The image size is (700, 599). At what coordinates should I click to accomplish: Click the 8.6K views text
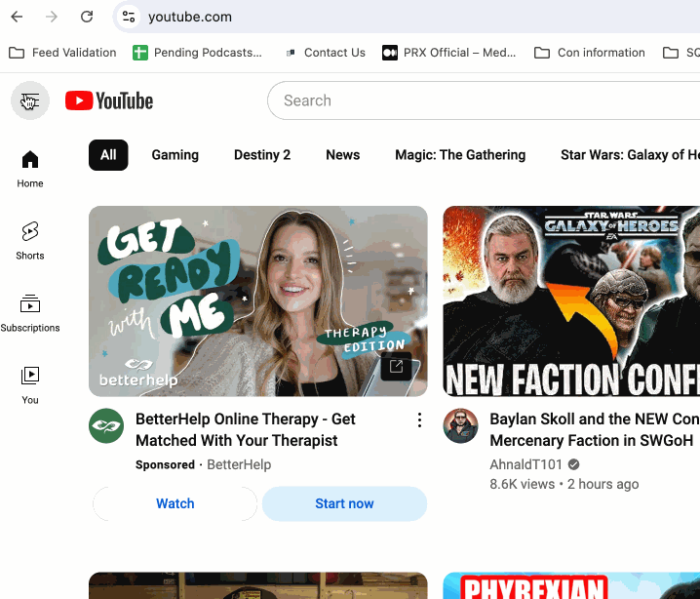522,484
